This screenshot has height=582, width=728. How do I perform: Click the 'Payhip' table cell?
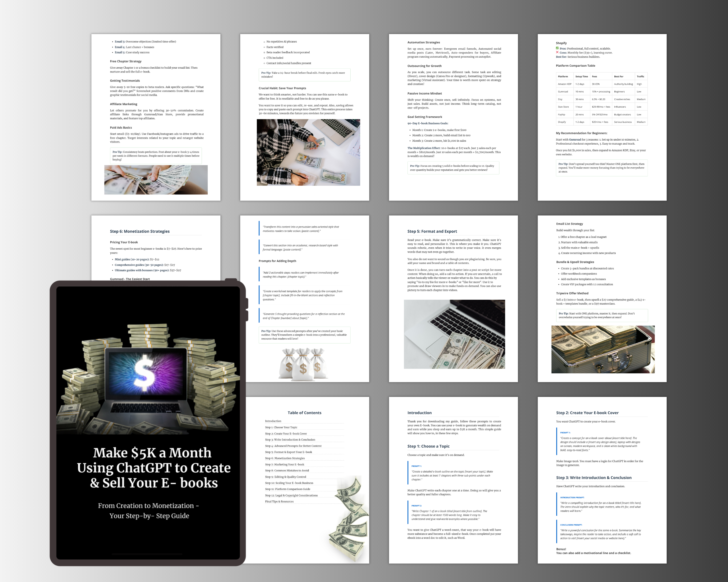[561, 114]
